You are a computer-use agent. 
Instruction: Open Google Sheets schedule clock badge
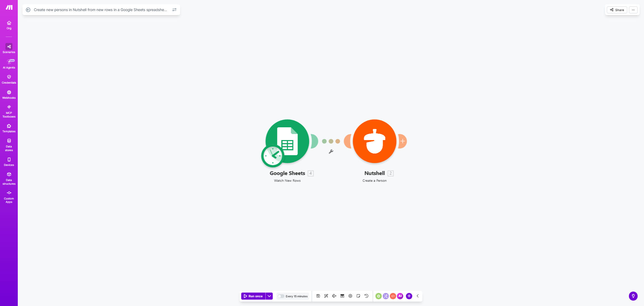point(273,156)
